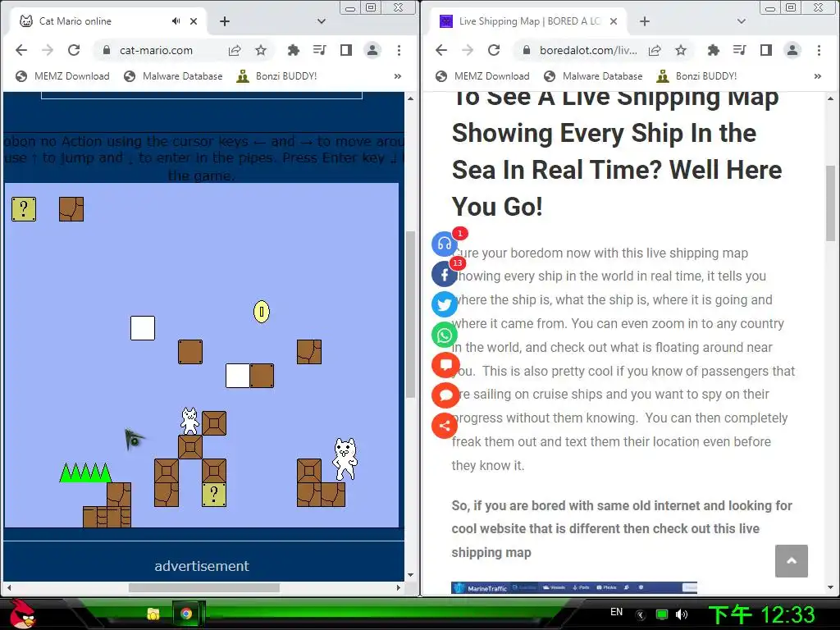Show more bookmarks in Cat Mario window

coord(398,76)
